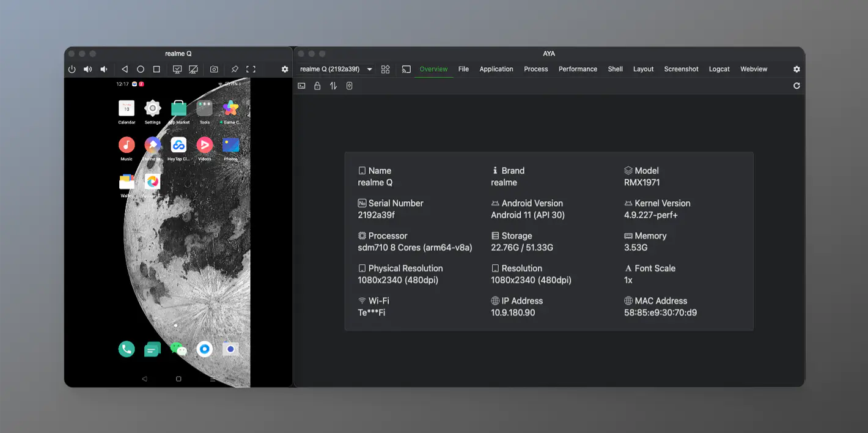Open the blue-ring browser app in phone dock

pyautogui.click(x=205, y=349)
